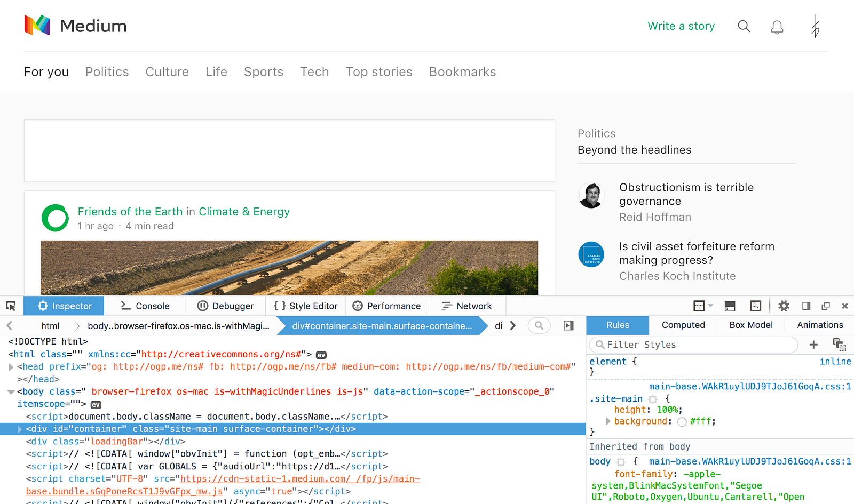Open the notifications bell

coord(777,27)
